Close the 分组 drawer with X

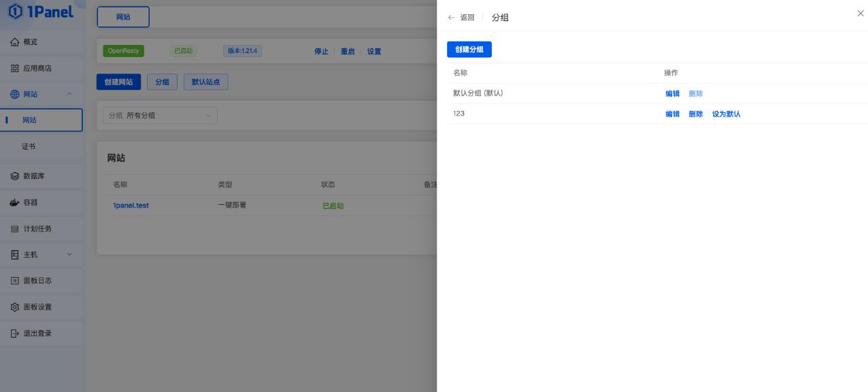[861, 14]
